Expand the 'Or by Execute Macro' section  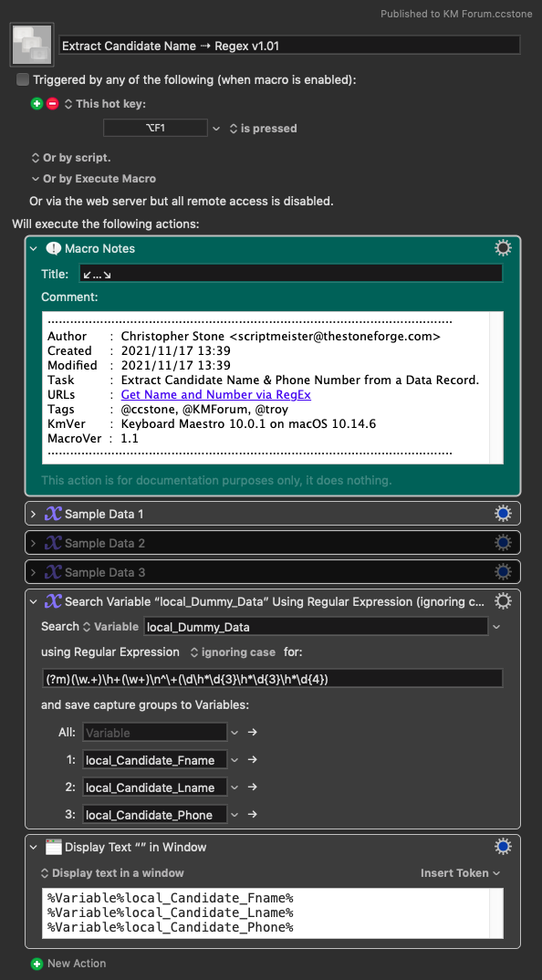click(94, 179)
